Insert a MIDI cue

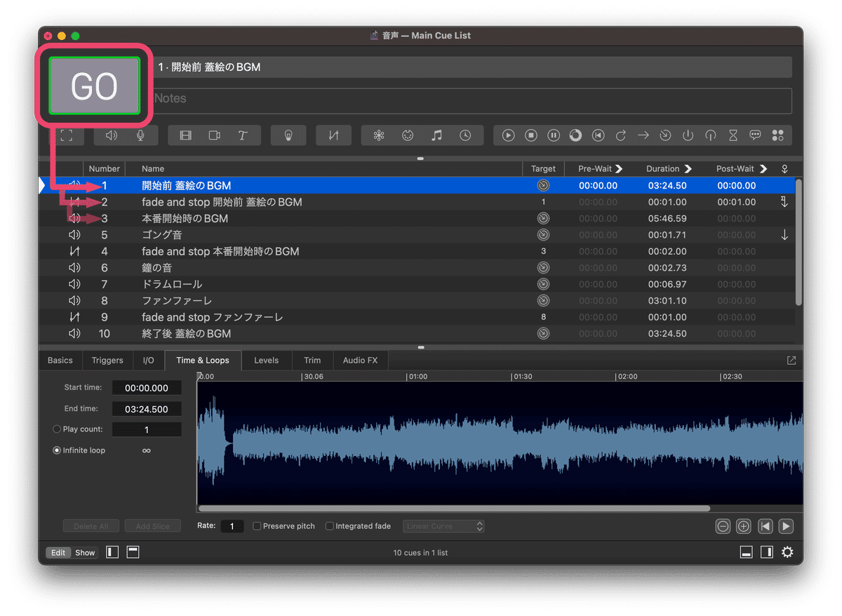pos(408,135)
